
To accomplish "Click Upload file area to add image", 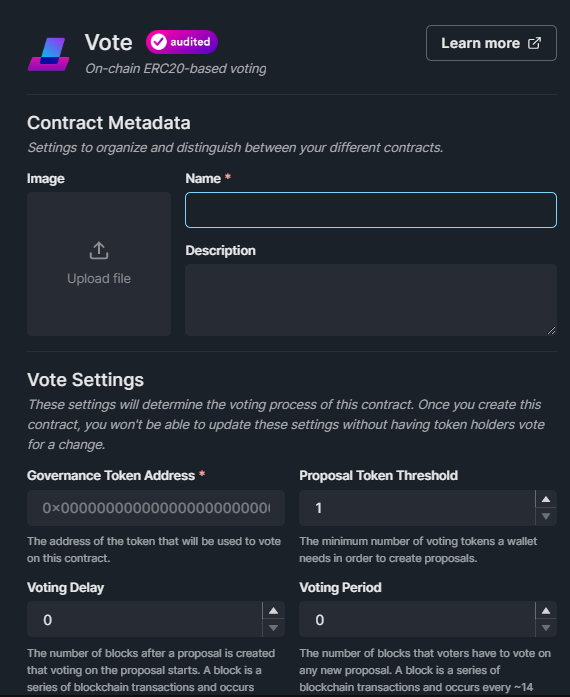I will click(x=99, y=264).
